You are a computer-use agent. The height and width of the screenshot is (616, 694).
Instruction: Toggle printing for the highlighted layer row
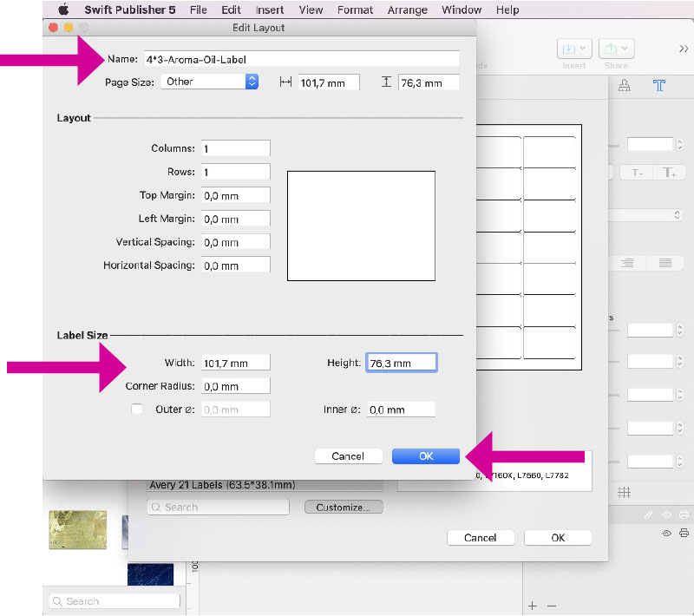[684, 514]
